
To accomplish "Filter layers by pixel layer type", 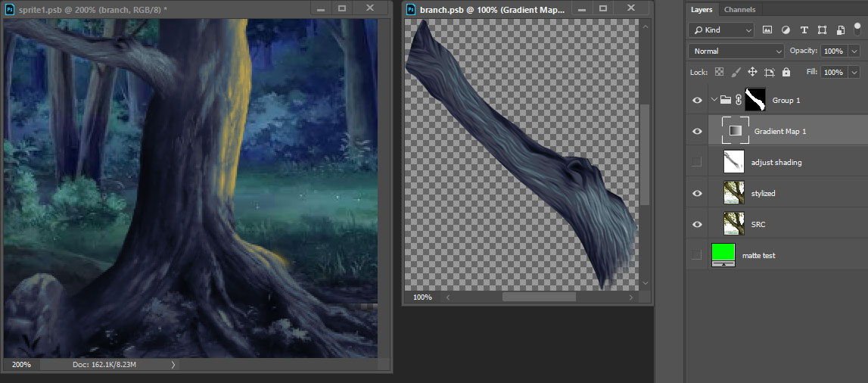I will (x=767, y=30).
